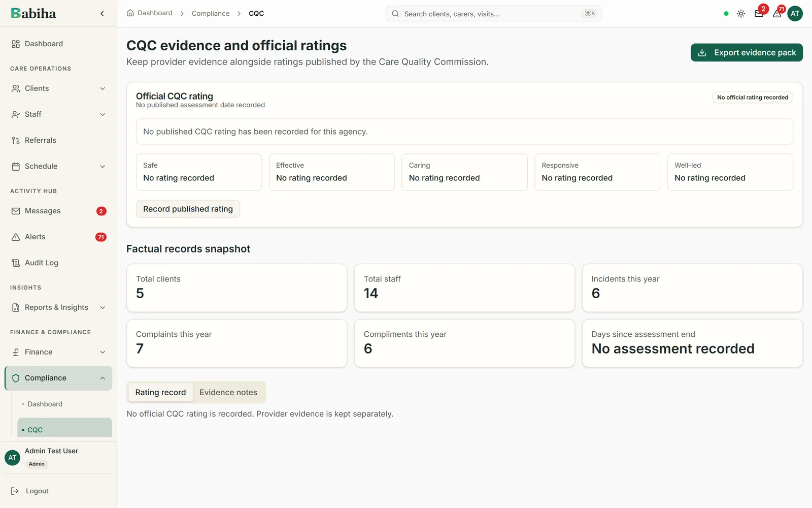Click the Compliance shield icon
This screenshot has width=812, height=508.
[x=16, y=378]
